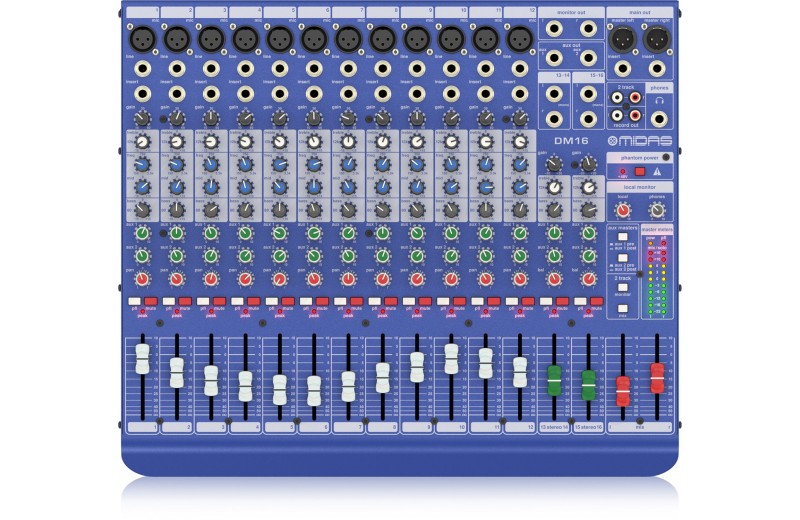Click the 13-14 left mono input jack

click(x=555, y=94)
